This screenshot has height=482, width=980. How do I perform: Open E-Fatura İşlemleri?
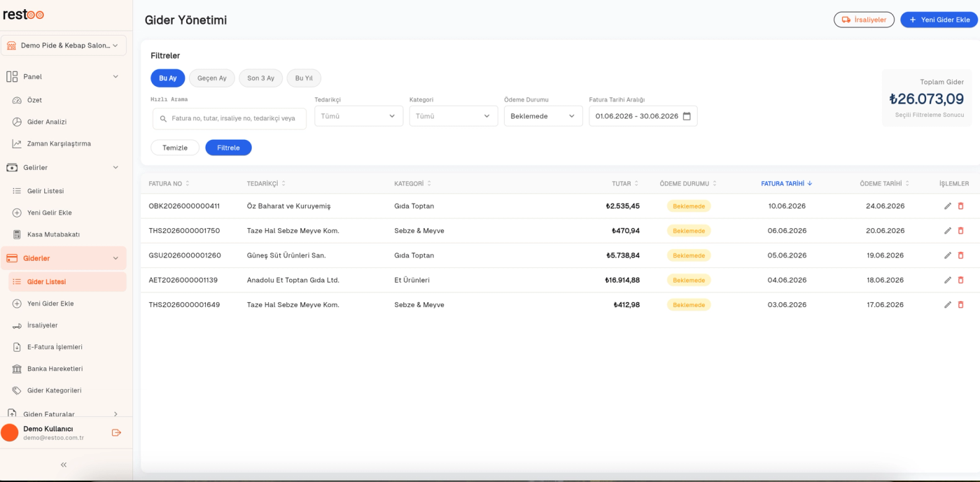55,347
